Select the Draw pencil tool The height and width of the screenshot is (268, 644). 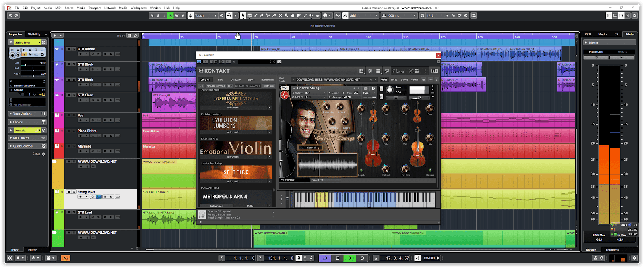[x=255, y=15]
